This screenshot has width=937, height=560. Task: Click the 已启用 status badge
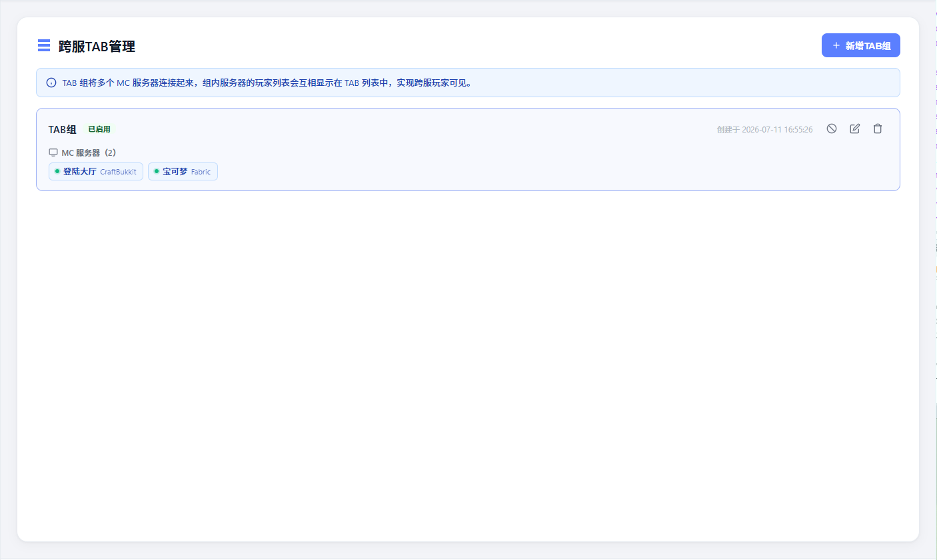[x=99, y=129]
